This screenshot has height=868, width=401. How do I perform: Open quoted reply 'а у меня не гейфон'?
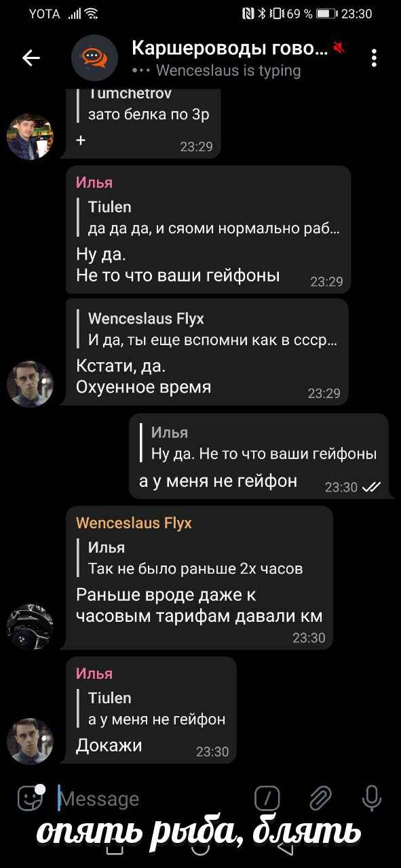click(156, 708)
